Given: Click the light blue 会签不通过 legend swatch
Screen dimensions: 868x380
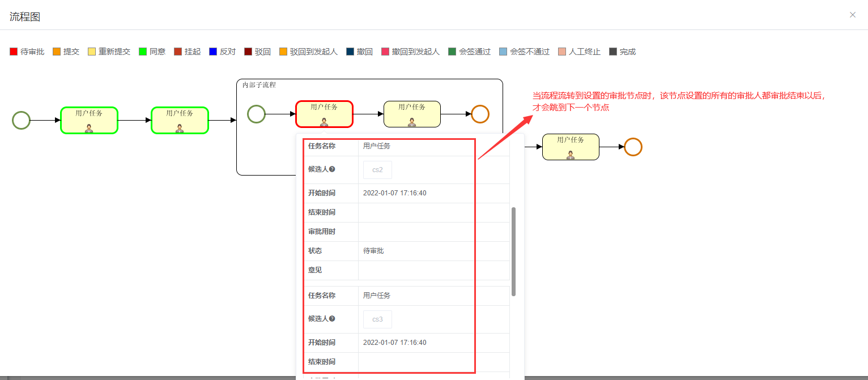Looking at the screenshot, I should (x=503, y=52).
